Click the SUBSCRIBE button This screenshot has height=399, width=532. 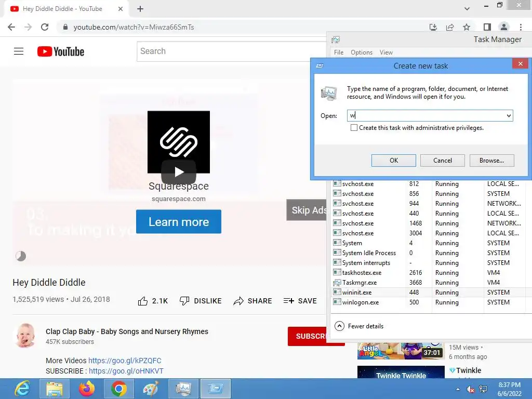(x=308, y=336)
